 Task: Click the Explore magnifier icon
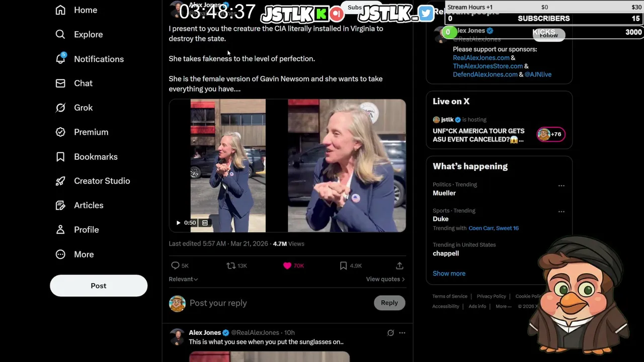pyautogui.click(x=60, y=34)
